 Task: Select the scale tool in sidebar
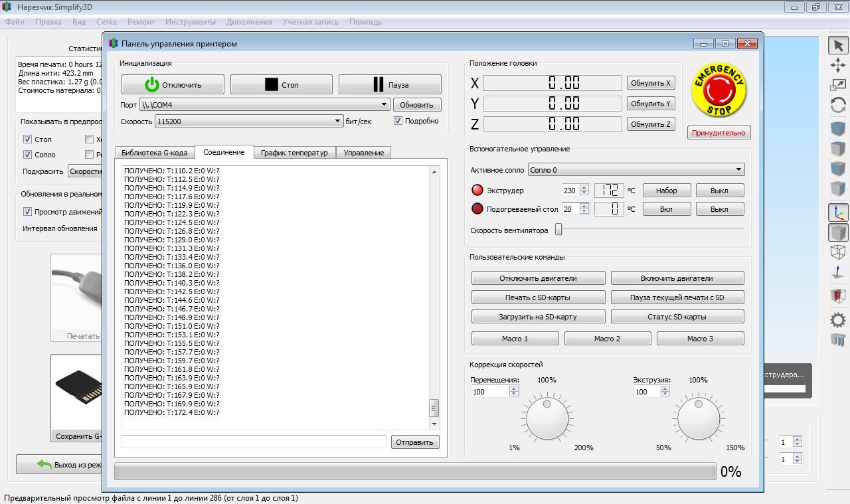click(x=837, y=85)
